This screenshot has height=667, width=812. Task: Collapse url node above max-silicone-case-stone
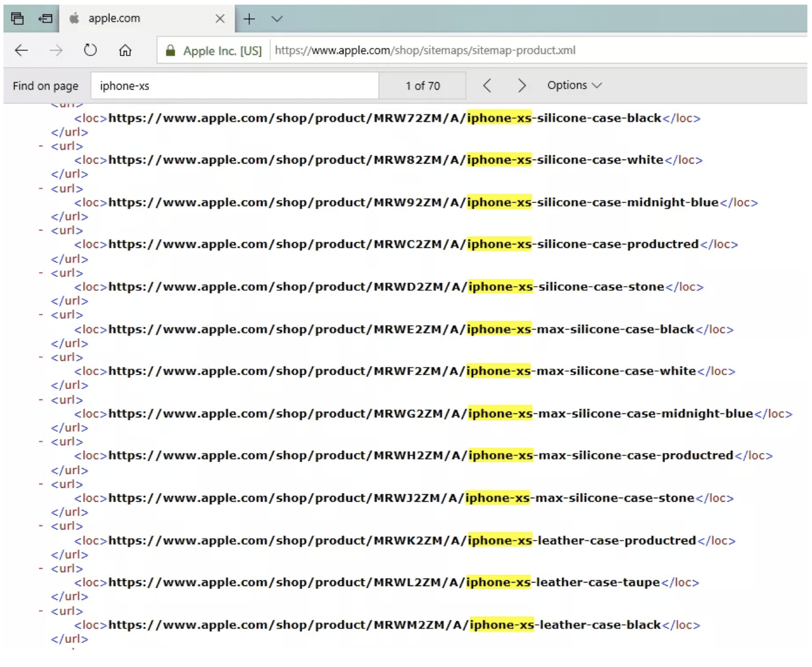[x=40, y=484]
